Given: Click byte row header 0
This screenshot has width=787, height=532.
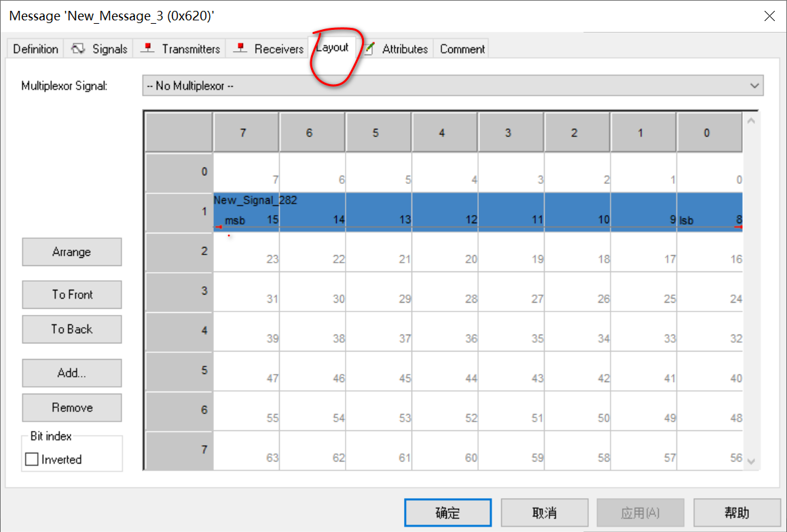Looking at the screenshot, I should (x=179, y=172).
